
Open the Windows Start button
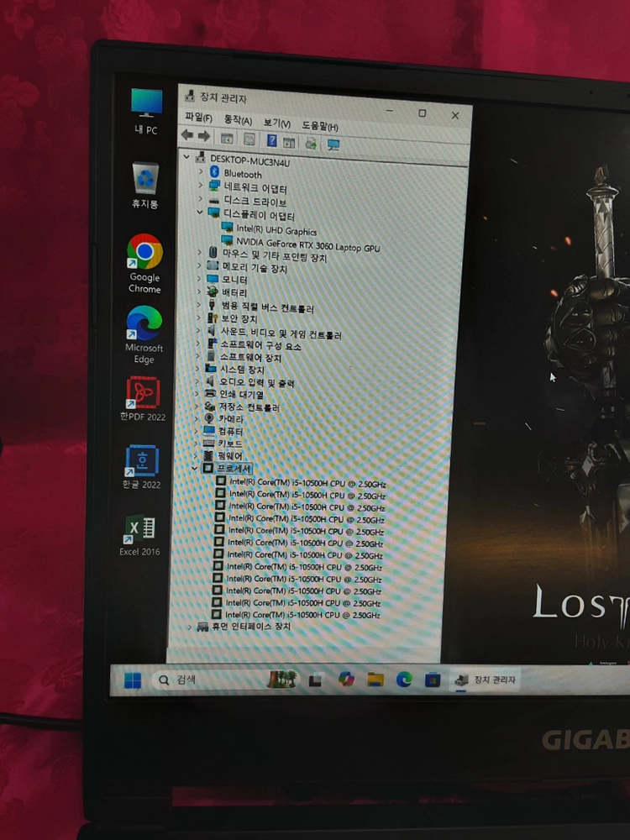(133, 680)
